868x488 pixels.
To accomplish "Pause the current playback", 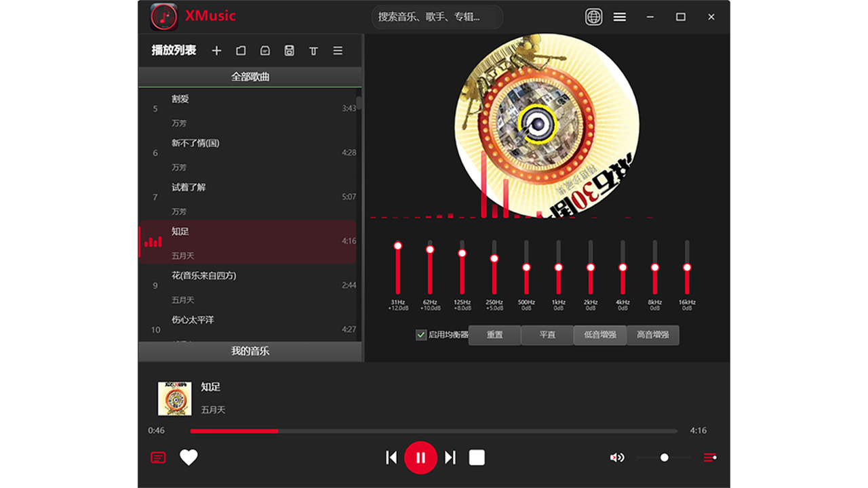I will click(x=420, y=457).
